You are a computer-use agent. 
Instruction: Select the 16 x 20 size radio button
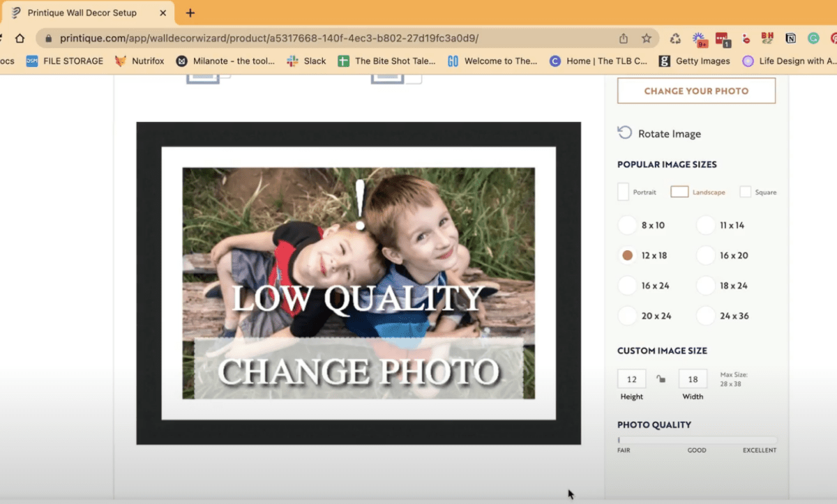coord(704,255)
